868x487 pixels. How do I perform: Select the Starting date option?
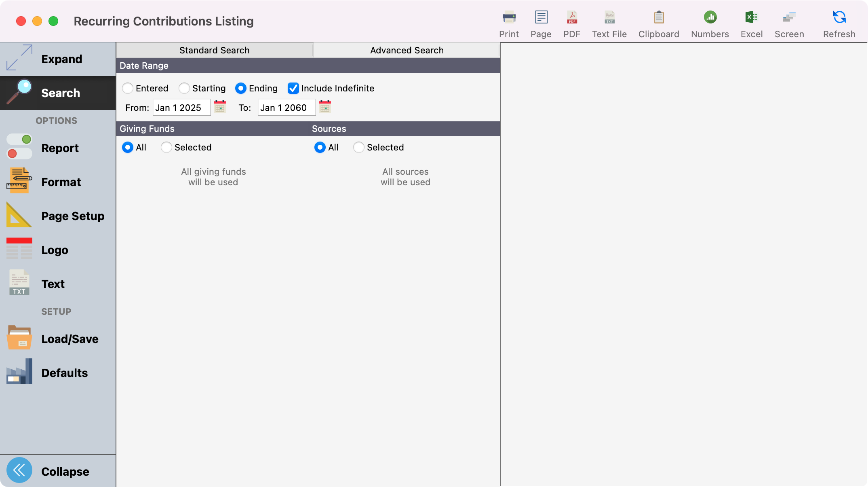pos(185,88)
